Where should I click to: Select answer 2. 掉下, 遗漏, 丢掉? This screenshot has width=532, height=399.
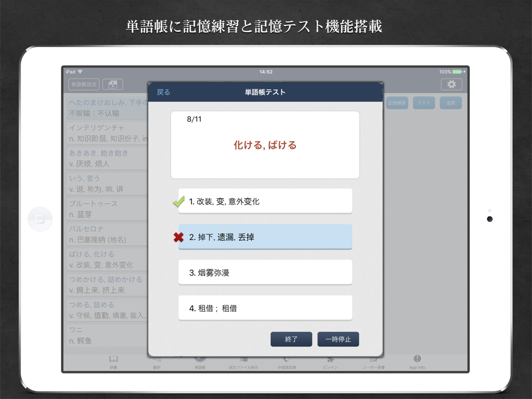265,237
